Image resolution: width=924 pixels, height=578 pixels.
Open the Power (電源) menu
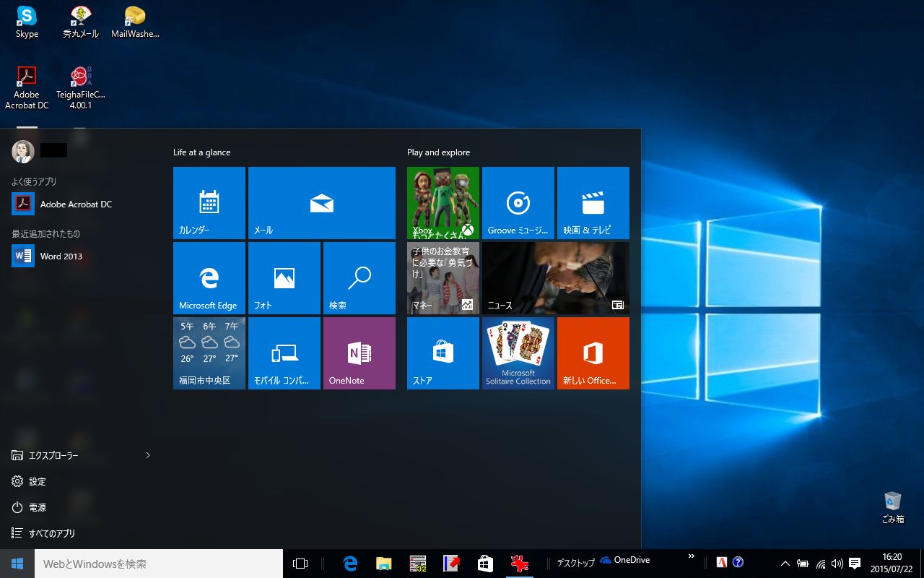pyautogui.click(x=38, y=507)
